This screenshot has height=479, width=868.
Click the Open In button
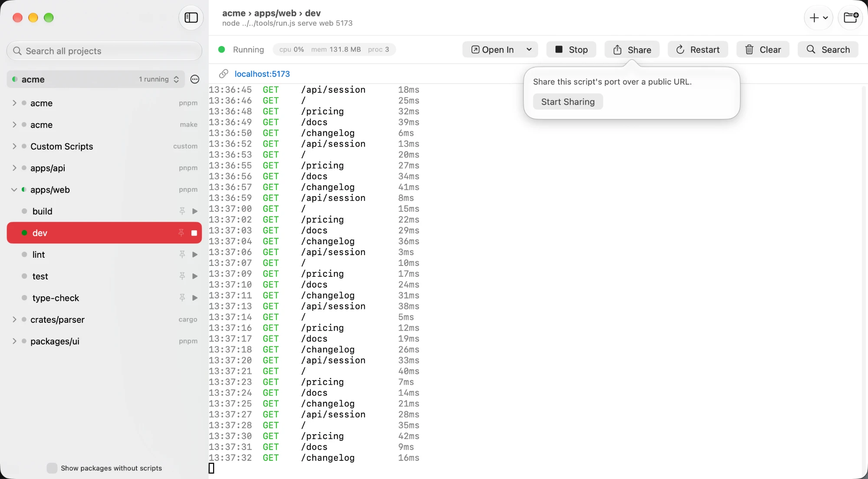coord(493,49)
